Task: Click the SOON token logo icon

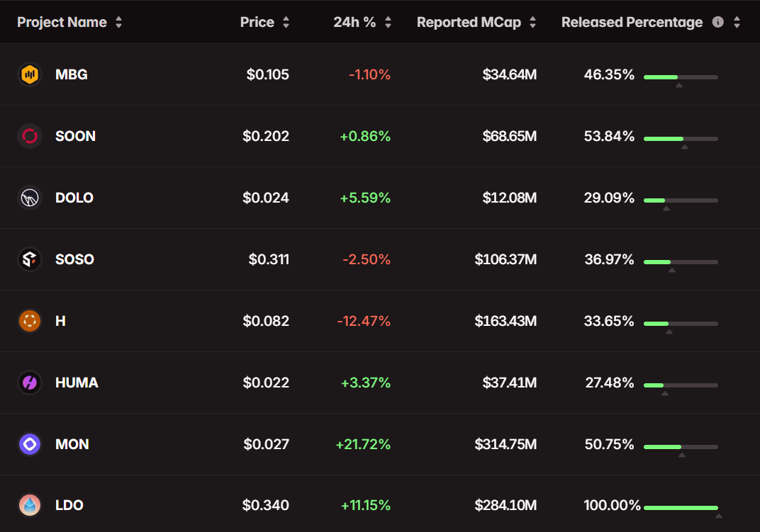Action: 30,136
